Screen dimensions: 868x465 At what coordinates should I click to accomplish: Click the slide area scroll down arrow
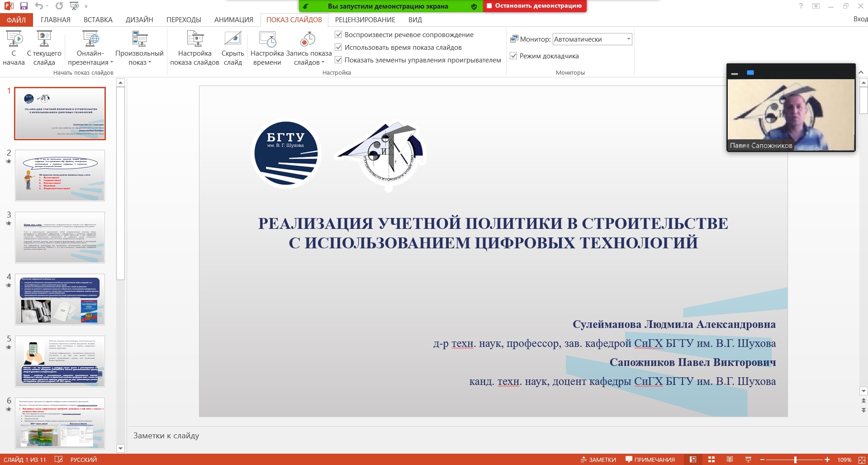(x=863, y=391)
